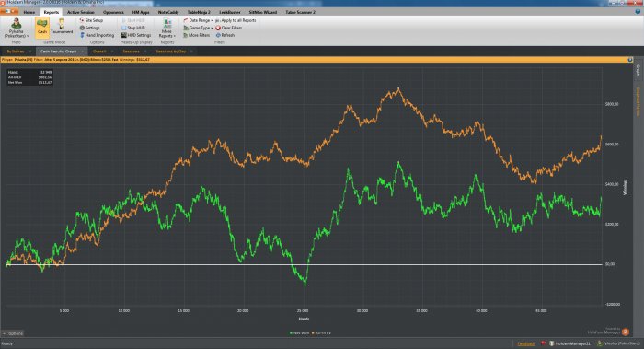Click Clear Filters
The image size is (644, 349).
[229, 28]
